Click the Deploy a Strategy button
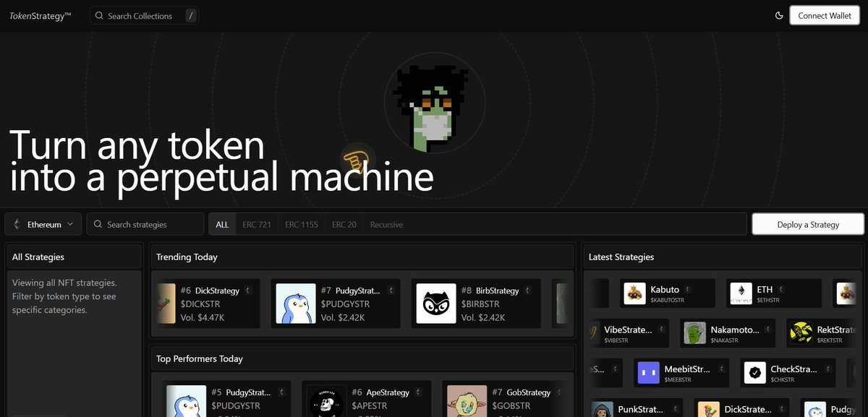868x417 pixels. 808,224
